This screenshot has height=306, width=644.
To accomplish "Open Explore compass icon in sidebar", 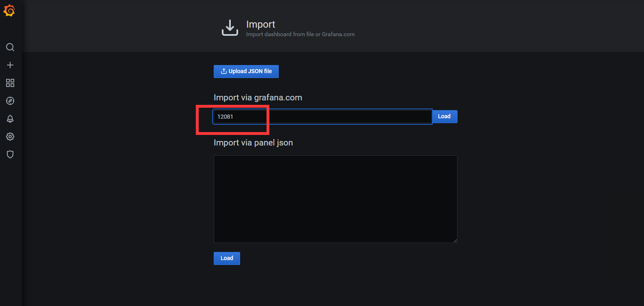I will [x=10, y=101].
